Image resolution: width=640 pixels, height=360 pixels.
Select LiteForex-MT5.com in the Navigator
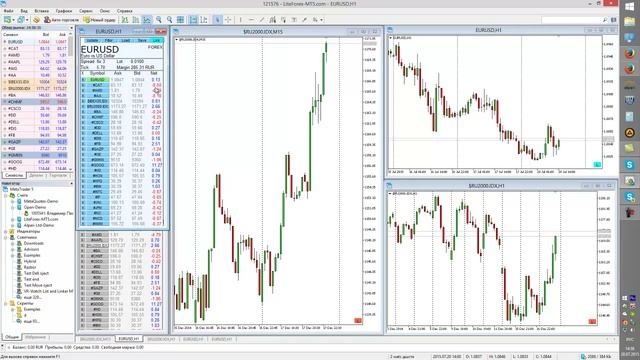(41, 219)
